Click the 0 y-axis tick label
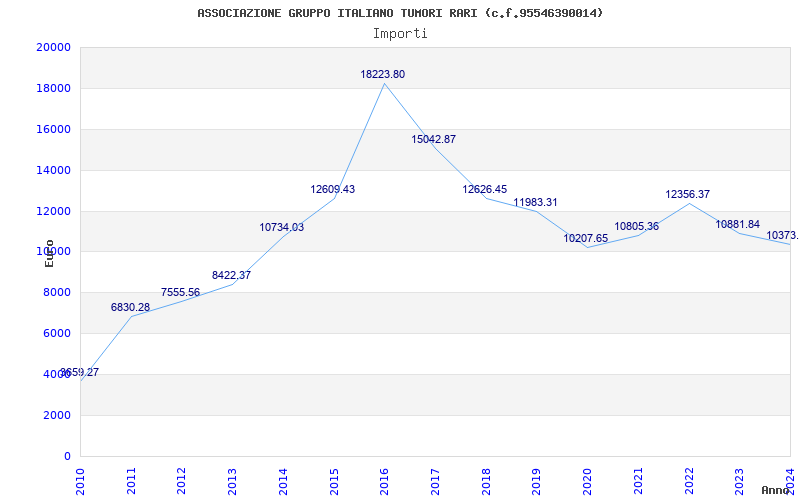Image resolution: width=800 pixels, height=500 pixels. (67, 456)
